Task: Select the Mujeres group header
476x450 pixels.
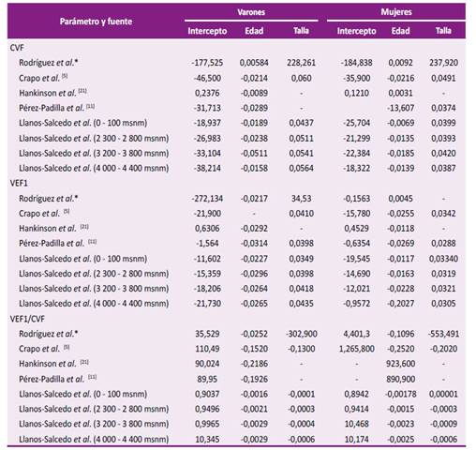Action: (x=396, y=12)
